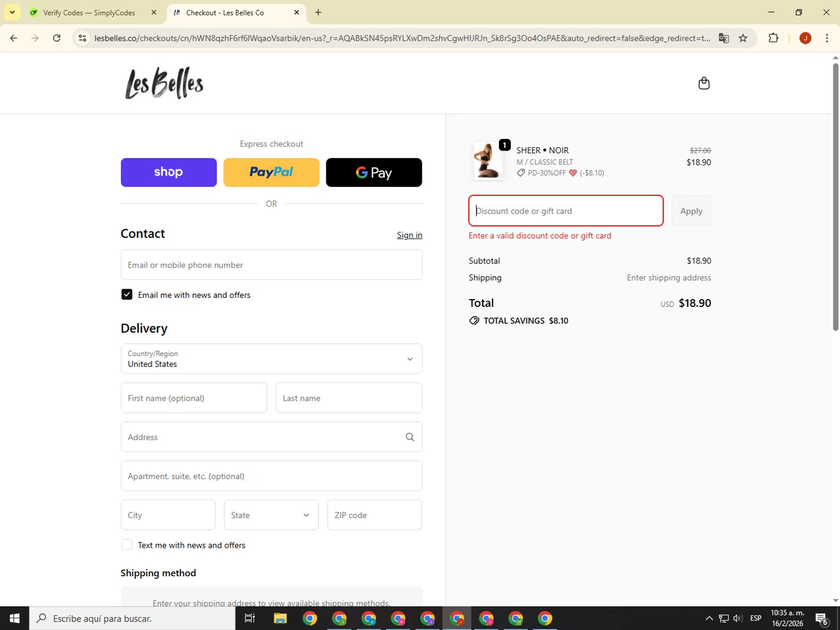Click the browser URL address bar
This screenshot has height=630, width=840.
coord(402,38)
